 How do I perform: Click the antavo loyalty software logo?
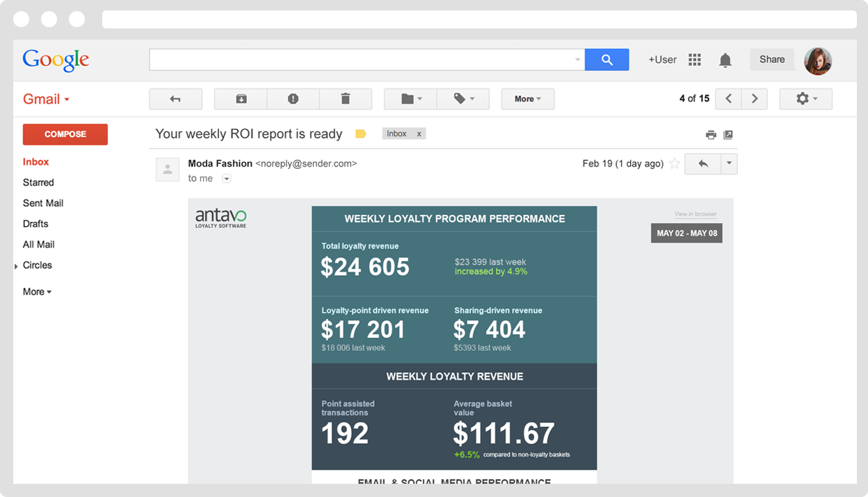coord(221,218)
